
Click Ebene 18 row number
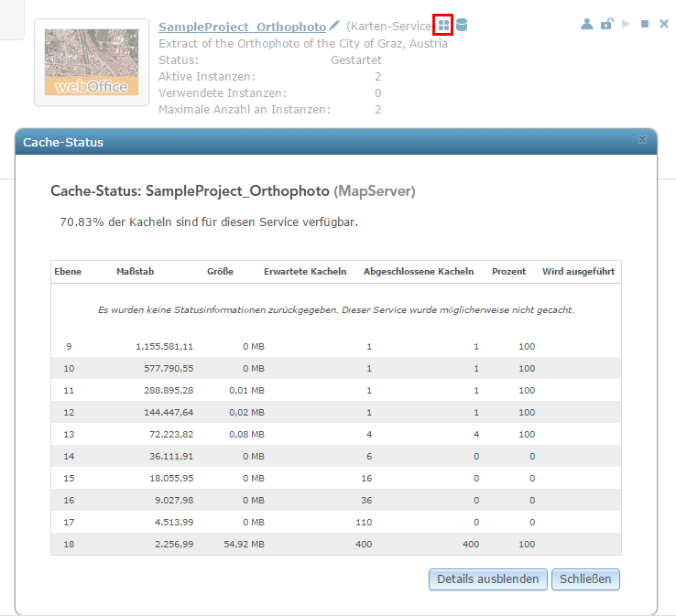click(x=69, y=544)
